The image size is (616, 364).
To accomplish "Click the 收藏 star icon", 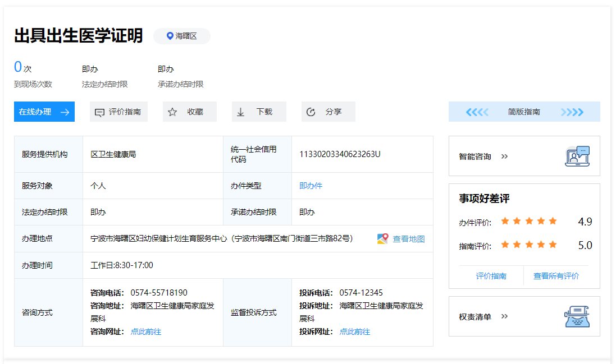I will [172, 112].
